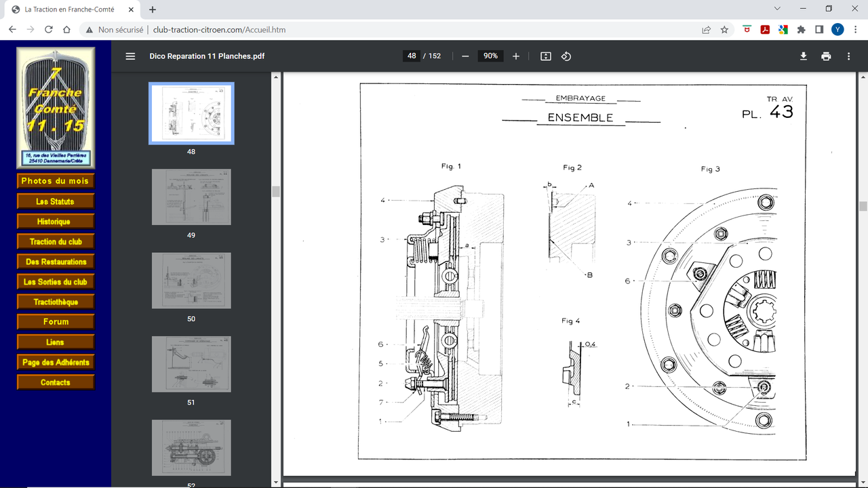868x488 pixels.
Task: Open the page 51 thumbnail
Action: point(191,364)
